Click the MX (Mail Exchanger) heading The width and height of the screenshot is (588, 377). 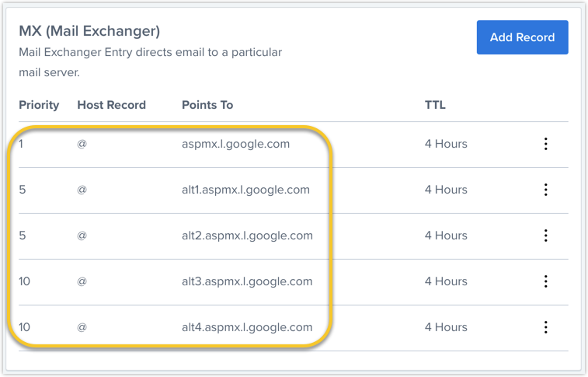click(89, 32)
